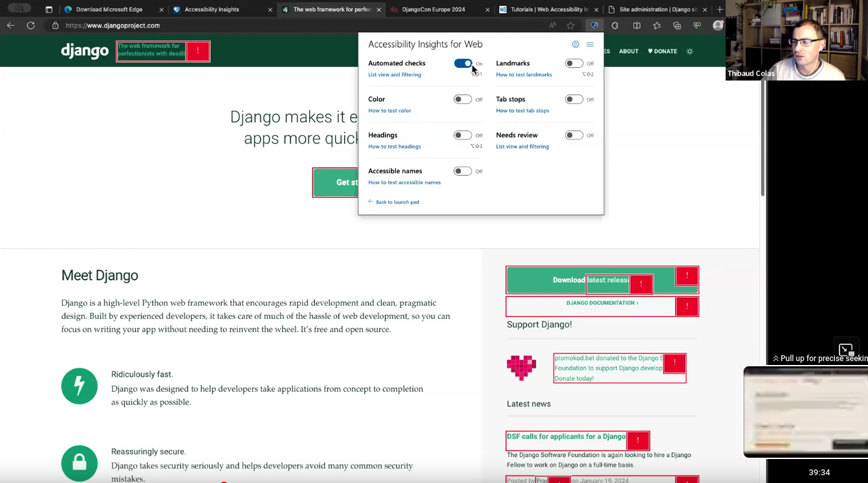Click Back to launch pad link
The image size is (868, 483).
pos(393,202)
